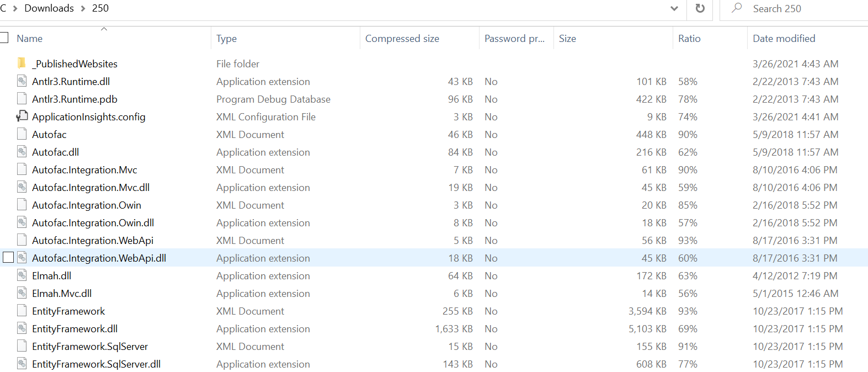Select the Autofac.Integration.WebApi file name
Image resolution: width=868 pixels, height=372 pixels.
(x=93, y=241)
